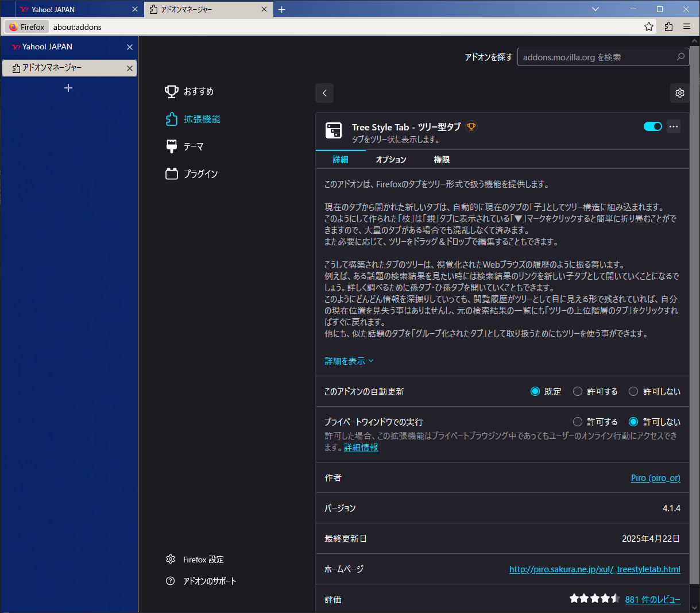Switch to the 権限 tab
The width and height of the screenshot is (700, 613).
click(442, 160)
